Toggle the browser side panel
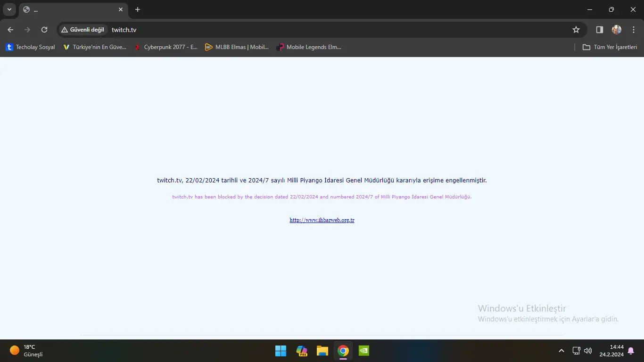This screenshot has width=644, height=362. (600, 30)
